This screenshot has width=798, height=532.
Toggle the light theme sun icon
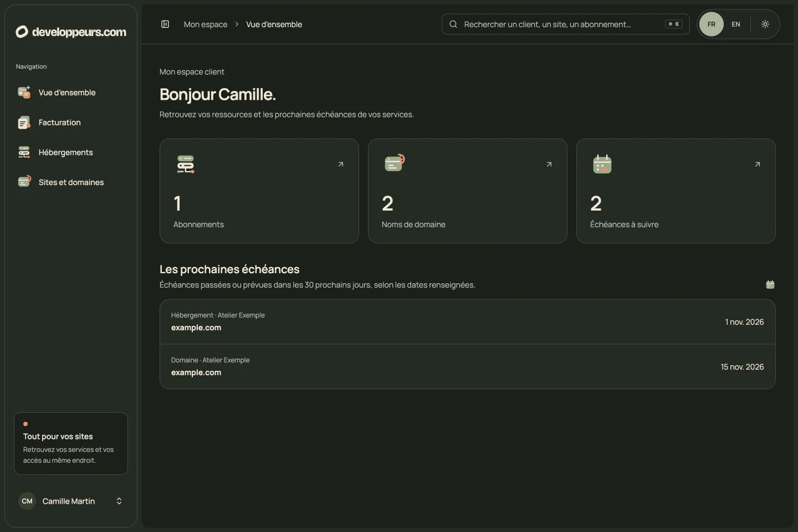pyautogui.click(x=765, y=24)
